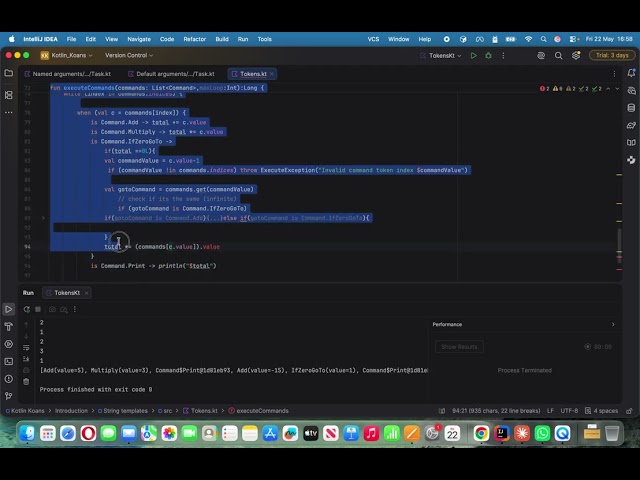Change line separator LF in status bar
Screen dimensions: 640x480
pyautogui.click(x=550, y=411)
